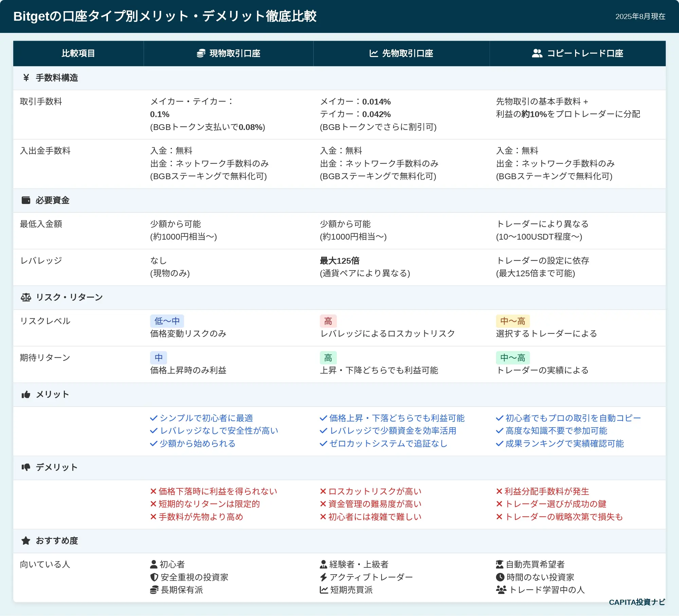The width and height of the screenshot is (679, 616).
Task: Click the X mark before 手数料が先物より高め
Action: coord(153,517)
